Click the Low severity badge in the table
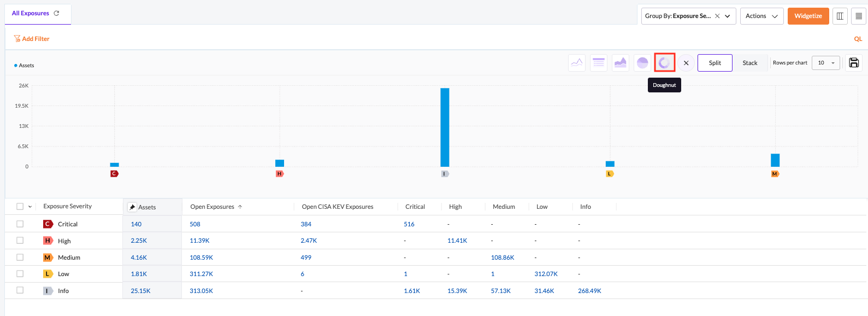The height and width of the screenshot is (316, 868). (48, 274)
